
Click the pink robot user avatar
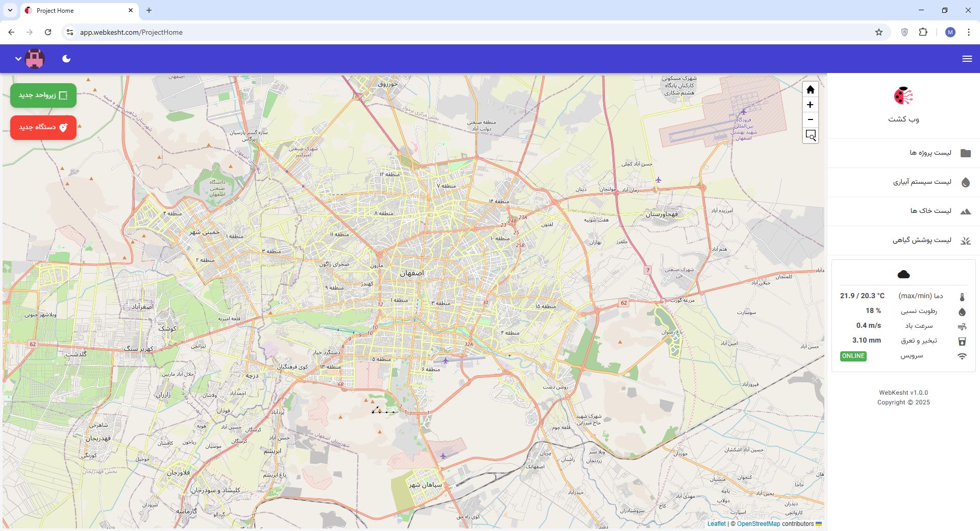[35, 59]
